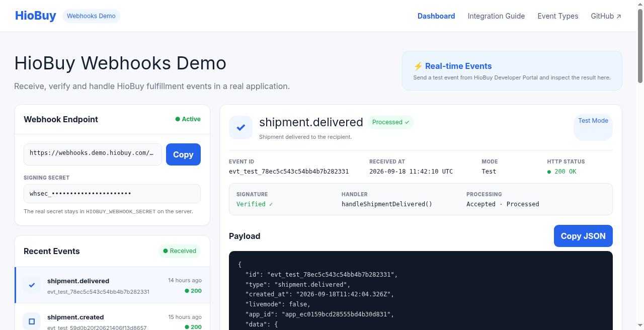This screenshot has height=330, width=644.
Task: Open the Integration Guide page
Action: (x=496, y=16)
